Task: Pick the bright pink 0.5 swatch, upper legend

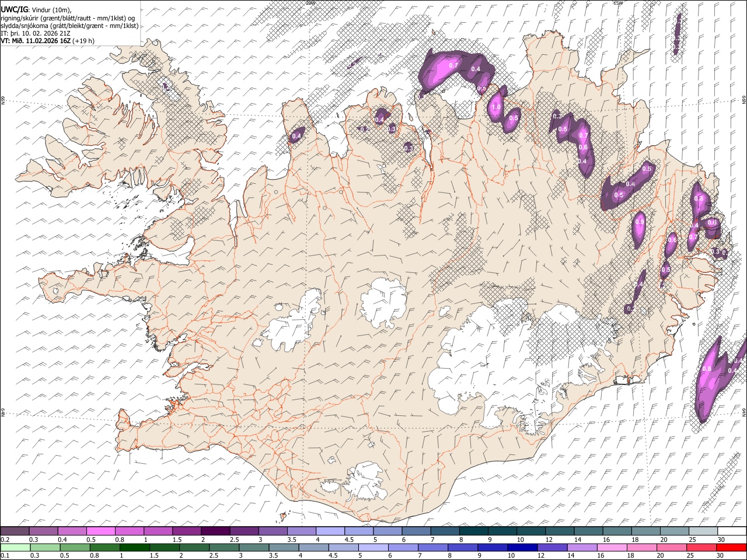Action: pyautogui.click(x=101, y=531)
